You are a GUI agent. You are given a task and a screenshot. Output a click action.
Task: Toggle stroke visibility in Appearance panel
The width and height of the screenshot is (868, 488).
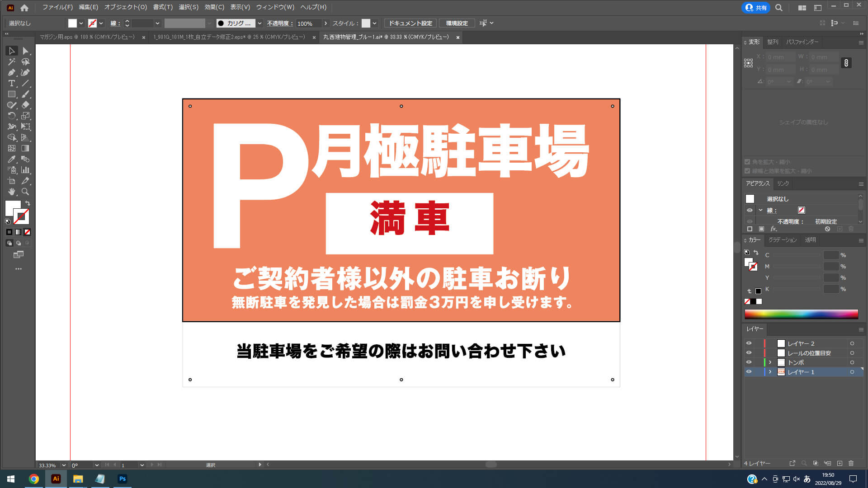[750, 210]
